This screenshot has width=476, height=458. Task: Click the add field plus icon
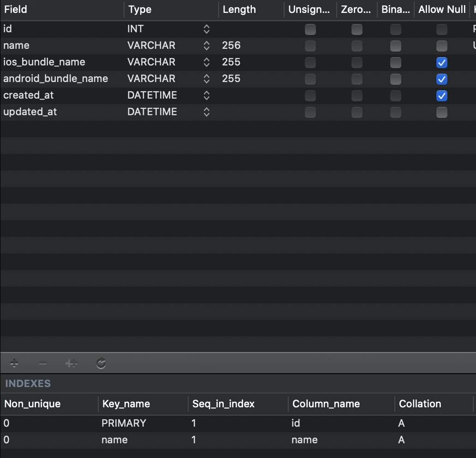(14, 364)
